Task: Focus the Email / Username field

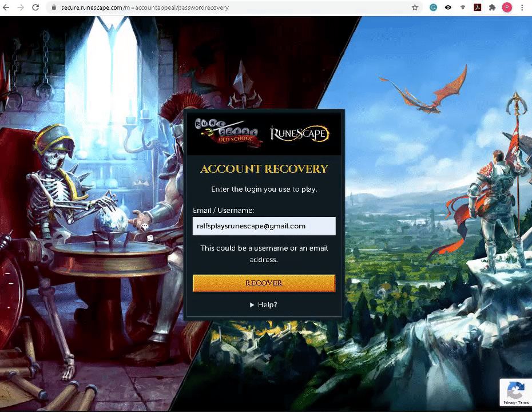Action: tap(264, 226)
